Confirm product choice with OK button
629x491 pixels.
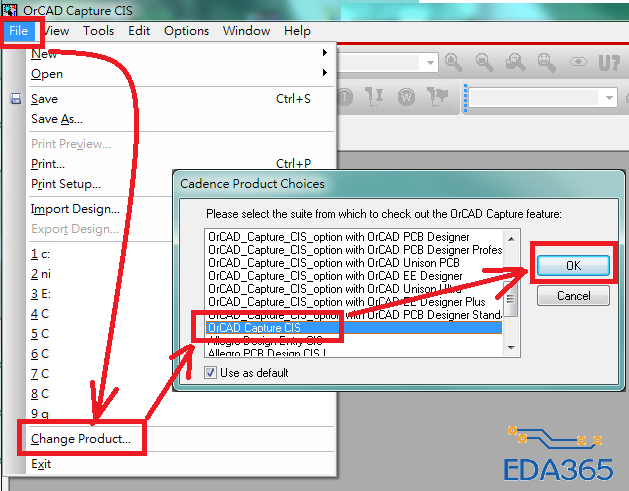tap(574, 266)
